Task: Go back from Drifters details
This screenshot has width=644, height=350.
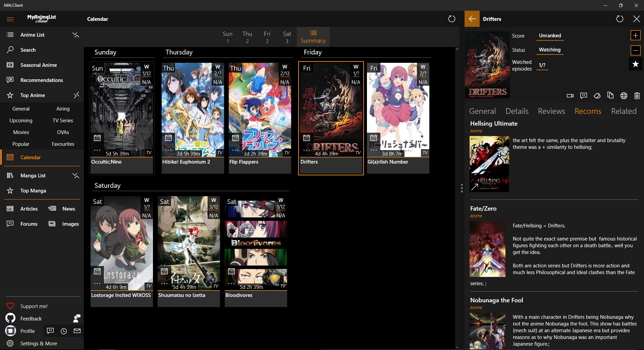Action: (x=472, y=19)
